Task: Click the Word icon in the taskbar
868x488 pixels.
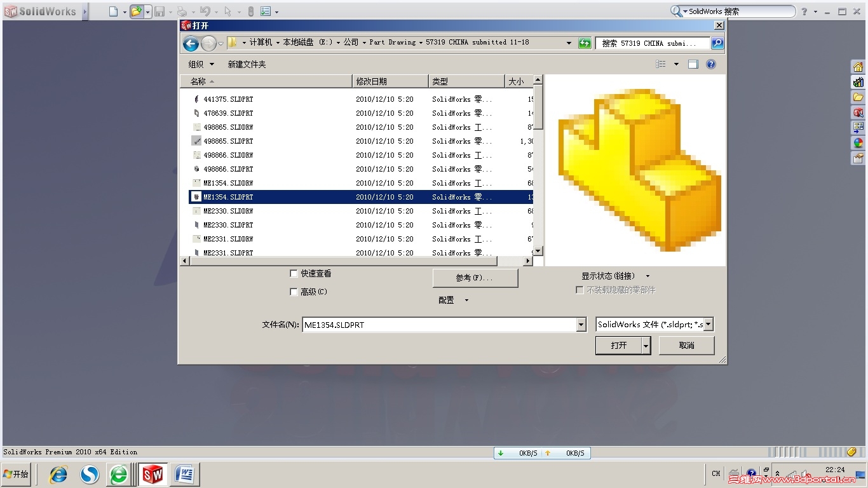Action: coord(184,474)
